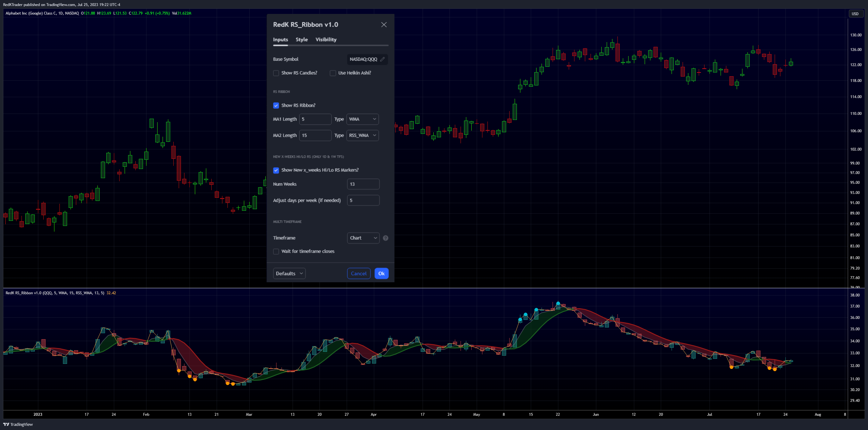Image resolution: width=868 pixels, height=430 pixels.
Task: Click the Jun label on the time axis
Action: 596,414
